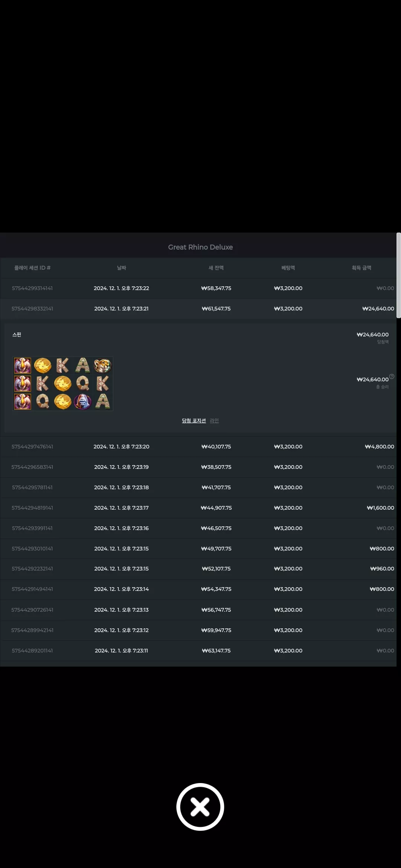This screenshot has height=868, width=401.
Task: Open the row with new balance ₩56,747.75
Action: pyautogui.click(x=198, y=610)
